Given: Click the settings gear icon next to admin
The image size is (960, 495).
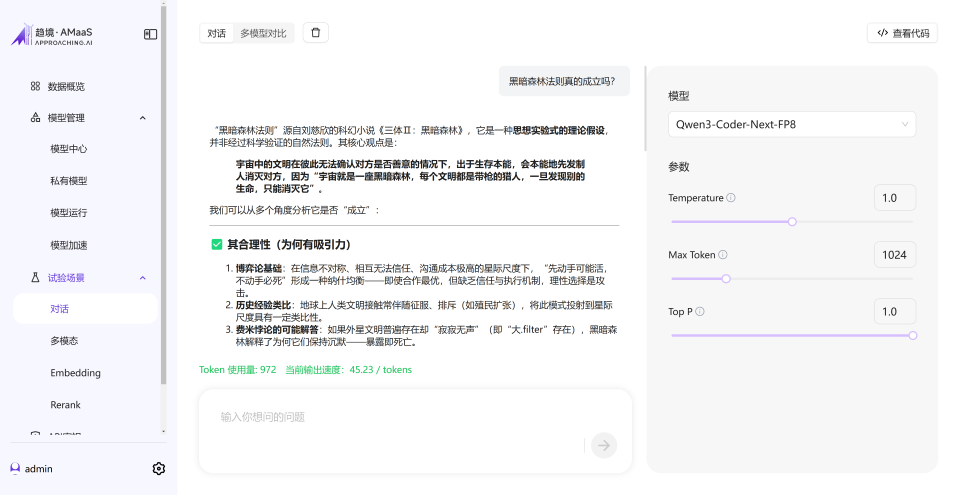Looking at the screenshot, I should 158,468.
